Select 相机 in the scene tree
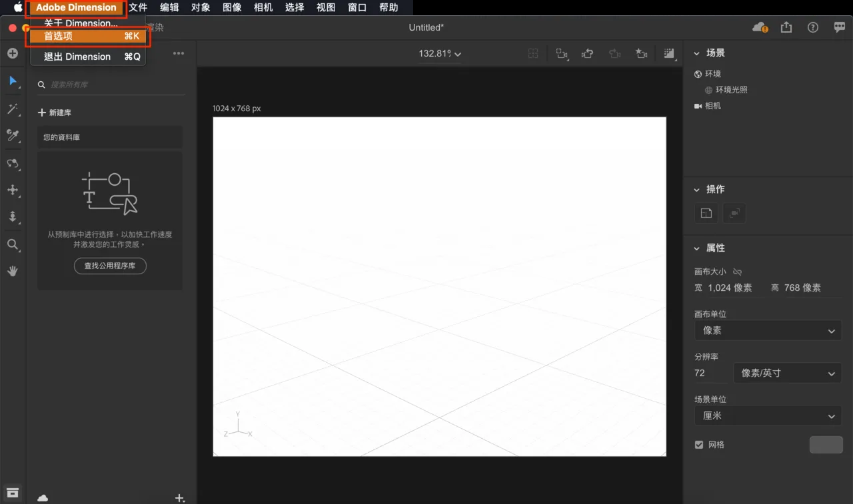853x504 pixels. tap(708, 106)
